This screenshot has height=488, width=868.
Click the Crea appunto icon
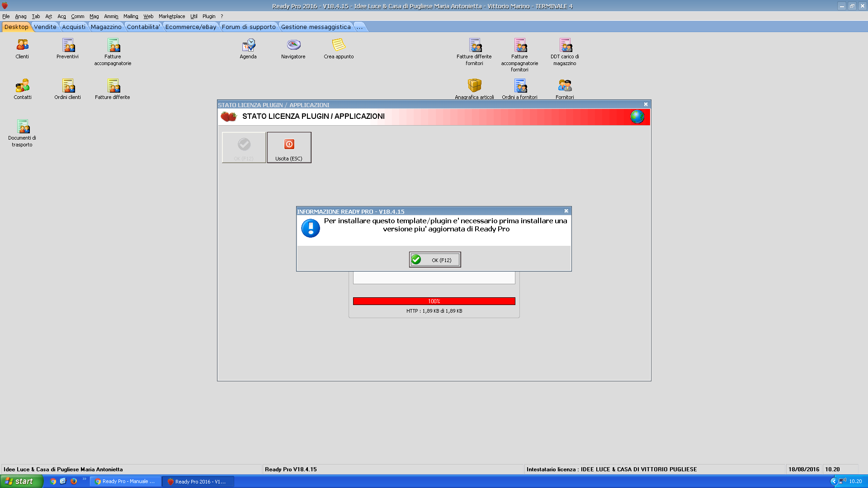coord(339,49)
